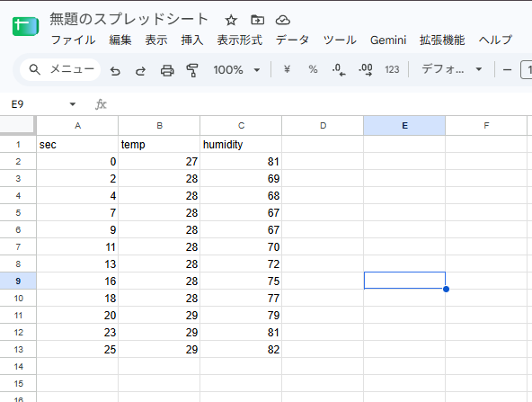Open the 拡張機能 menu
532x402 pixels.
[442, 40]
